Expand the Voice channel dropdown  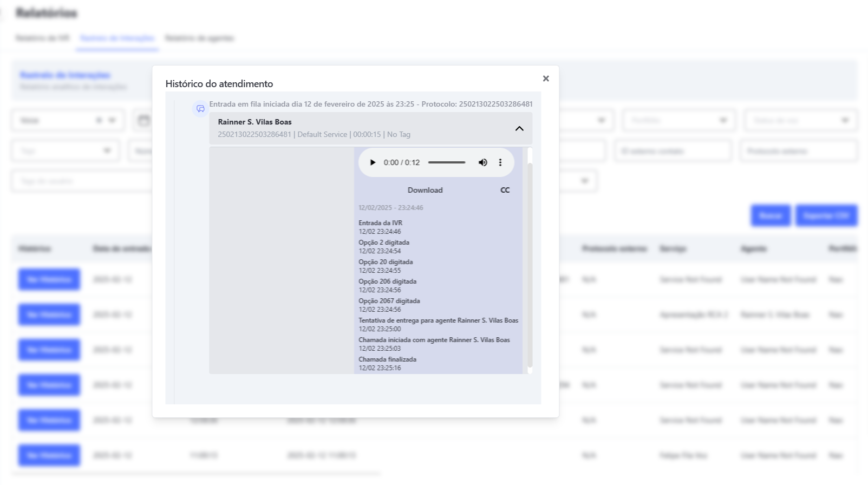112,120
